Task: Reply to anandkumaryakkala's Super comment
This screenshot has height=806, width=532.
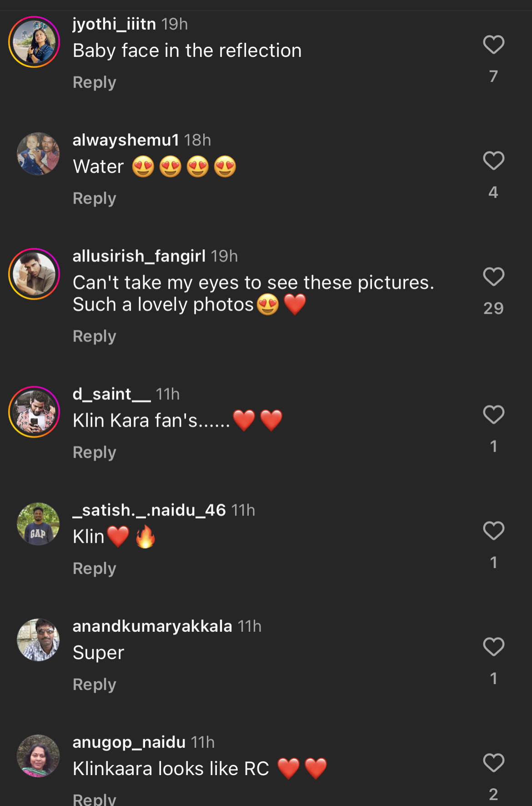Action: pos(95,685)
